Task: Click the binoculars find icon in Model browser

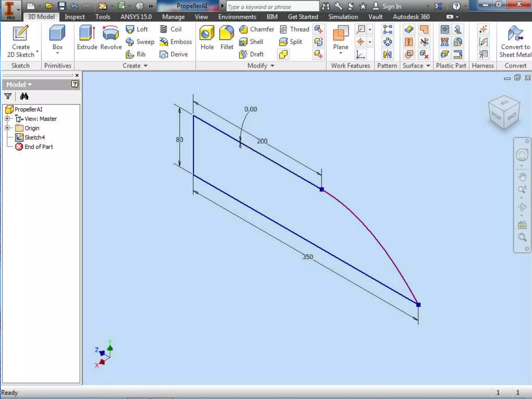Action: (24, 96)
